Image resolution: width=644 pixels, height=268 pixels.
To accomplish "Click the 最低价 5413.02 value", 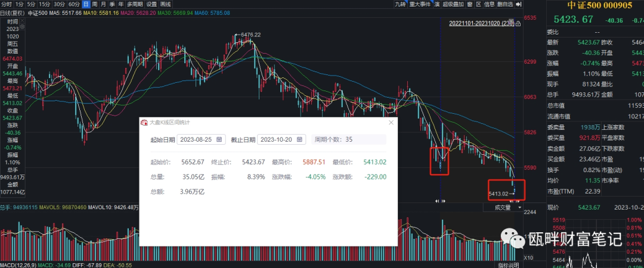I will tap(374, 162).
